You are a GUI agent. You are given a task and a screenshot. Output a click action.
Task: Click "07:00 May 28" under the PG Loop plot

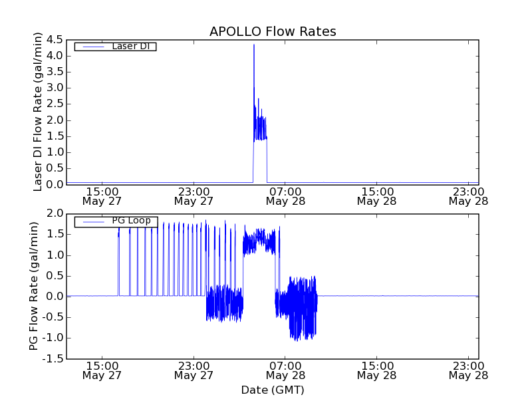pos(285,371)
